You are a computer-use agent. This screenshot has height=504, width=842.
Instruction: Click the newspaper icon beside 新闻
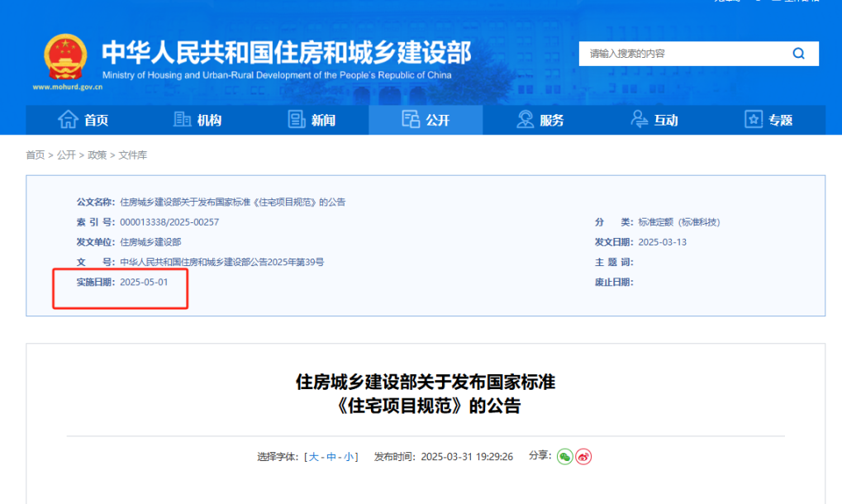[297, 120]
